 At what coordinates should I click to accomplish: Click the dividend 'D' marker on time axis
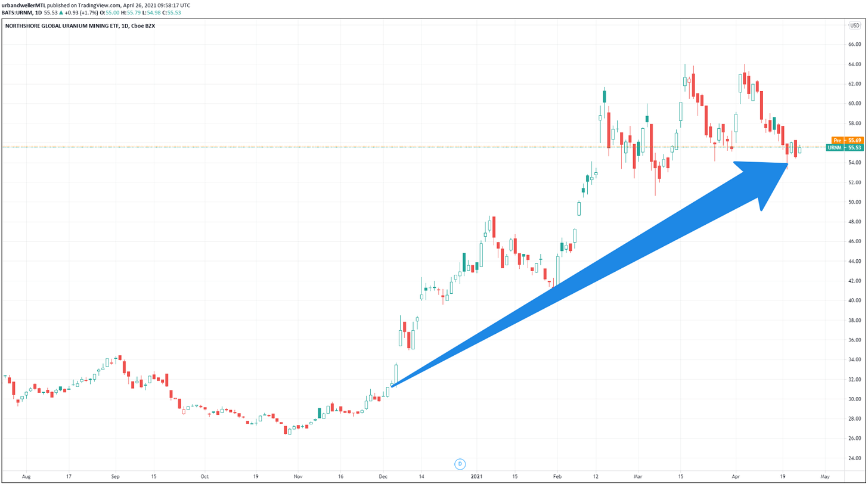tap(460, 463)
